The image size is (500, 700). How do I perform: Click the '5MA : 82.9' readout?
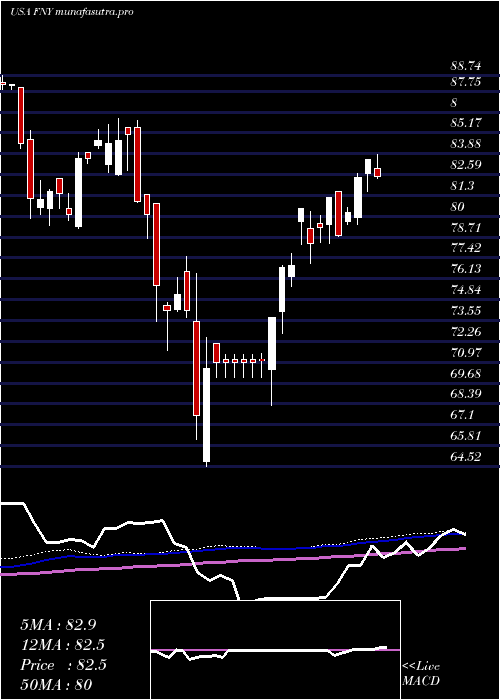pos(58,625)
